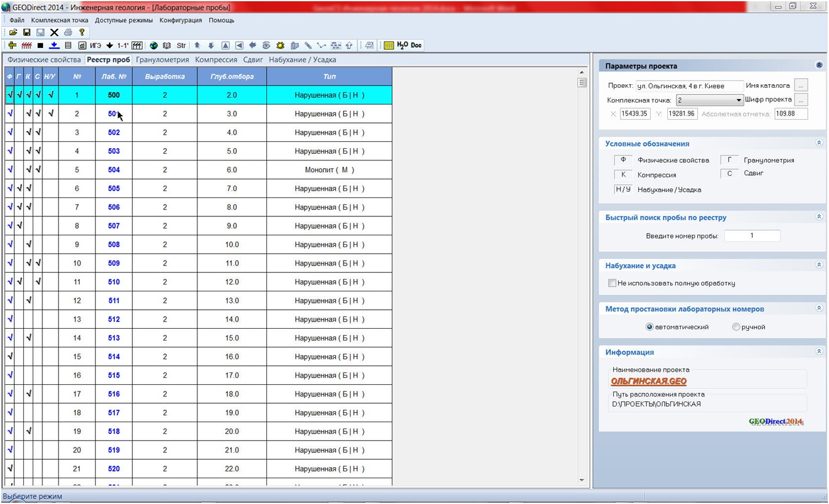Click the yellow grid table icon
Viewport: 829px width, 504px height.
click(389, 45)
